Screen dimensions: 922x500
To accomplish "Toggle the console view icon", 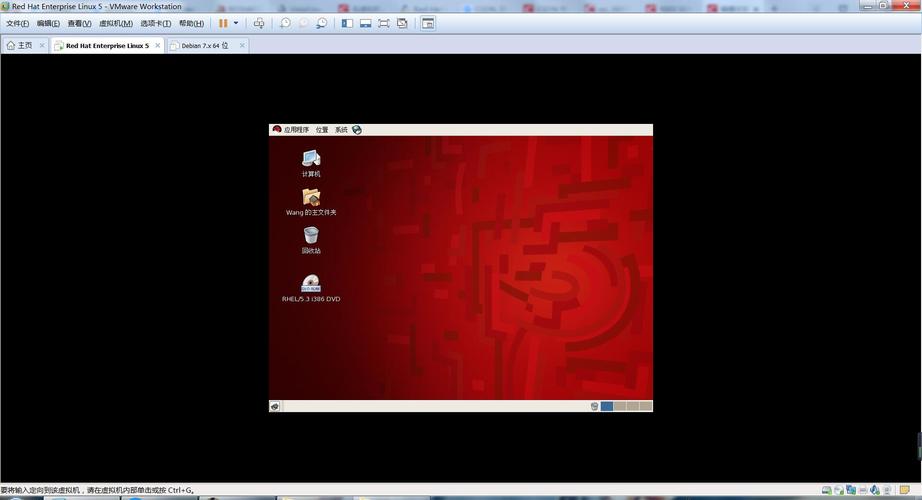I will [428, 24].
